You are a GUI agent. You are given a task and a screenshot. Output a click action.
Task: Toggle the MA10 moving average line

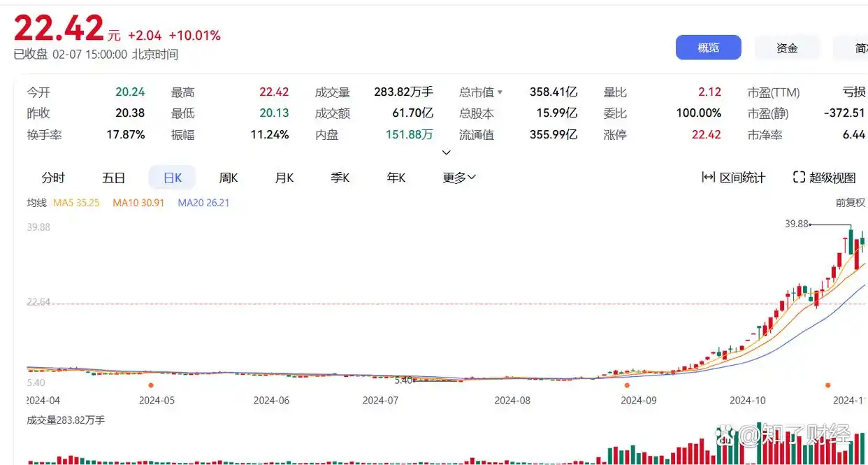138,203
